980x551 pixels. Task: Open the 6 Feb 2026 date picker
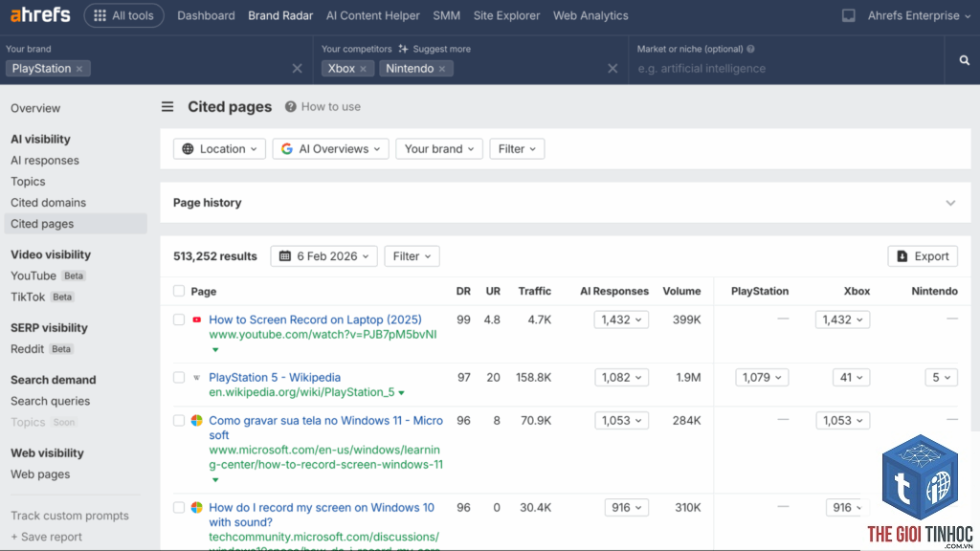[323, 256]
